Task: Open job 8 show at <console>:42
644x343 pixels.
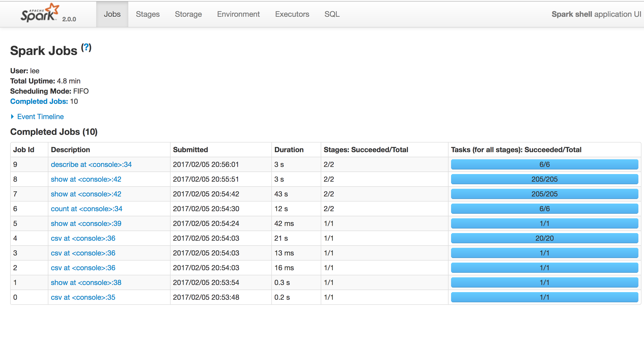Action: (86, 179)
